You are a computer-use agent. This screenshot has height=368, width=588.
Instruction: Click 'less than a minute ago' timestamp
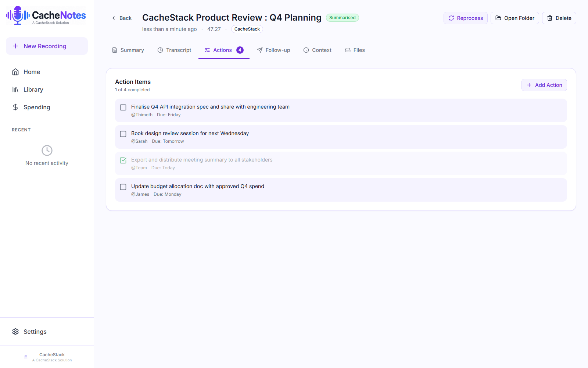169,29
